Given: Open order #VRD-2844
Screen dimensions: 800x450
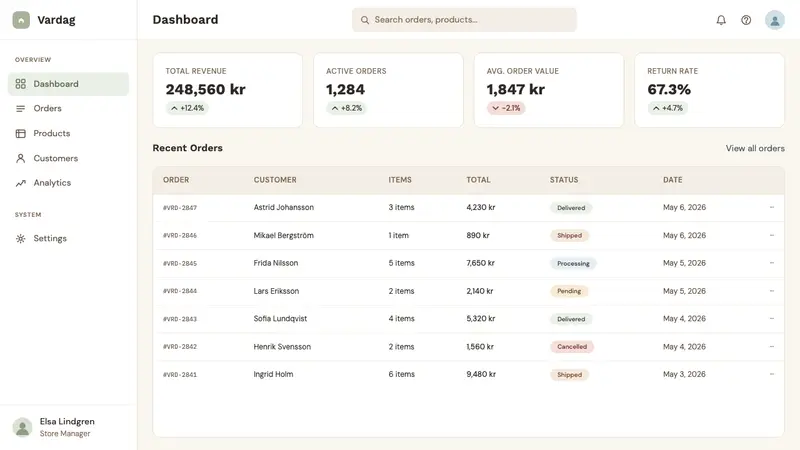Looking at the screenshot, I should [x=180, y=291].
